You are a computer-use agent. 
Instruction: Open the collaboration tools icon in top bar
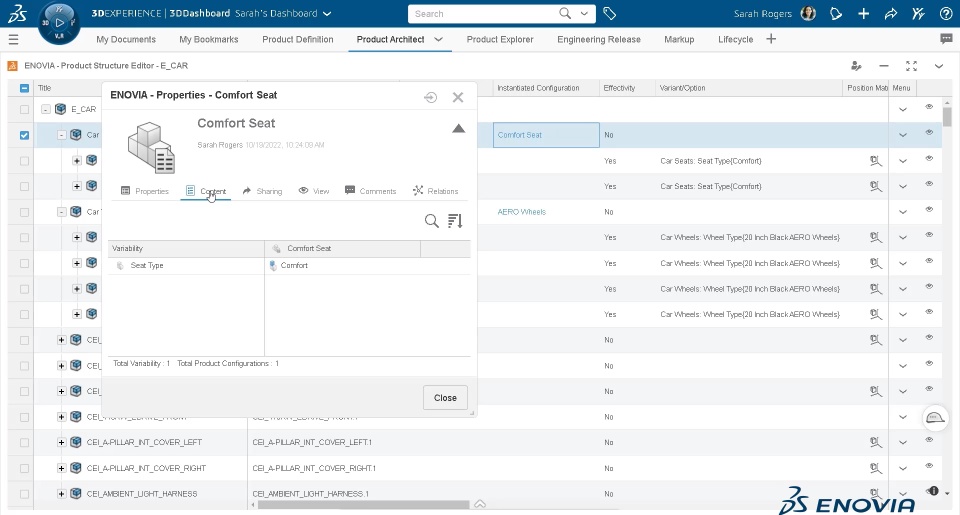click(x=918, y=13)
